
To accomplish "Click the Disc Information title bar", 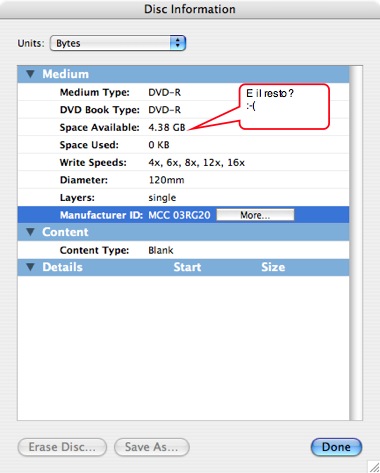I will pyautogui.click(x=190, y=9).
